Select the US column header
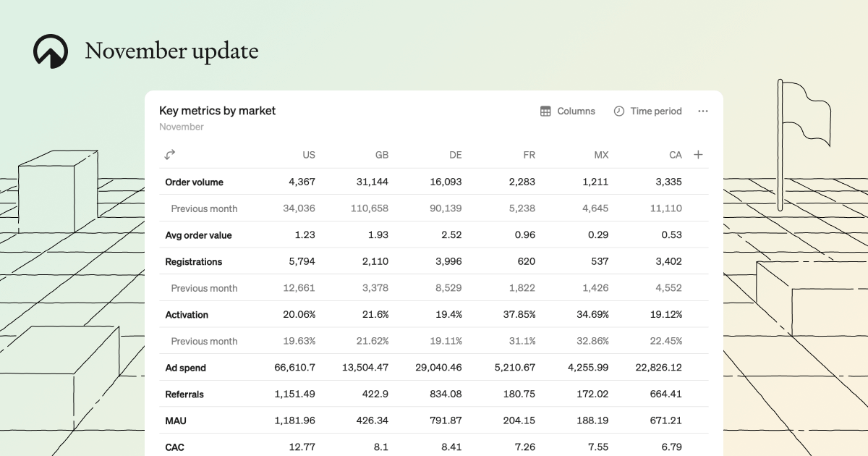This screenshot has width=868, height=456. 308,155
